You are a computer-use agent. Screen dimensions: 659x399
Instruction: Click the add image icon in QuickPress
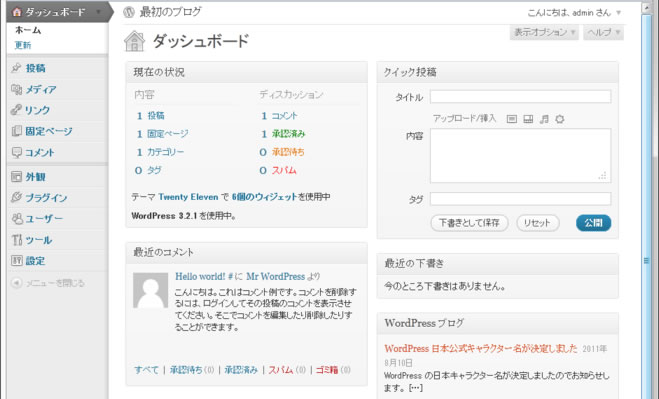tap(511, 119)
